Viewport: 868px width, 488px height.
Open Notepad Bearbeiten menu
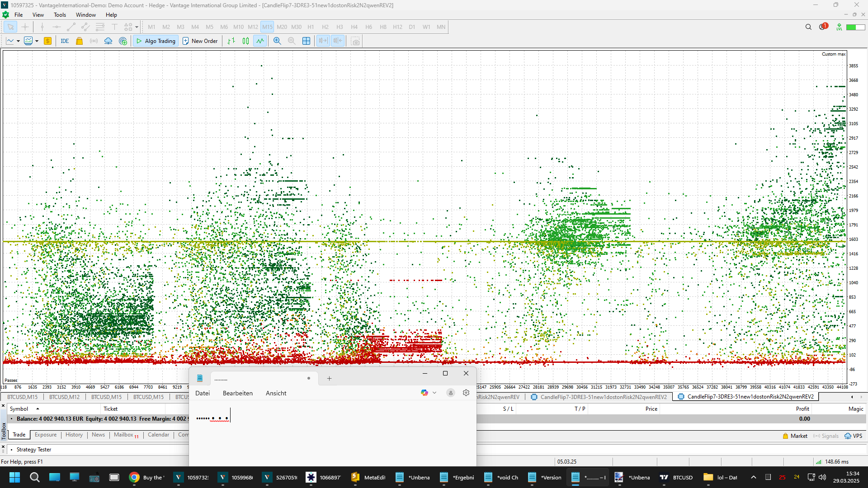point(237,393)
